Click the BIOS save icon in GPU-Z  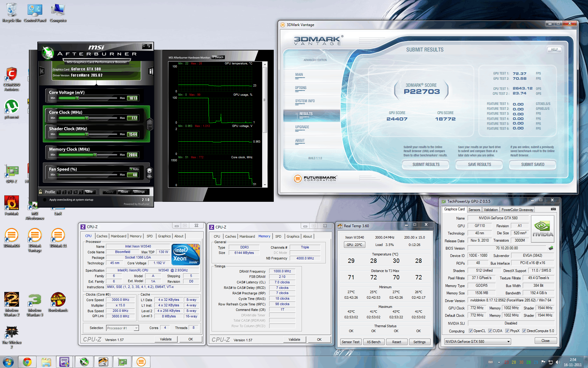tap(551, 248)
